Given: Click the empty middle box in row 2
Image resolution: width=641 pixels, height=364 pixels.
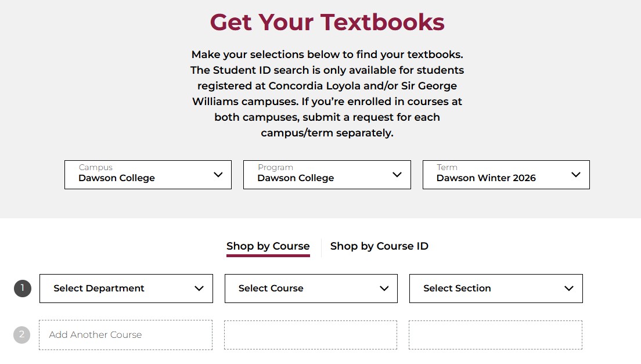Looking at the screenshot, I should click(311, 335).
